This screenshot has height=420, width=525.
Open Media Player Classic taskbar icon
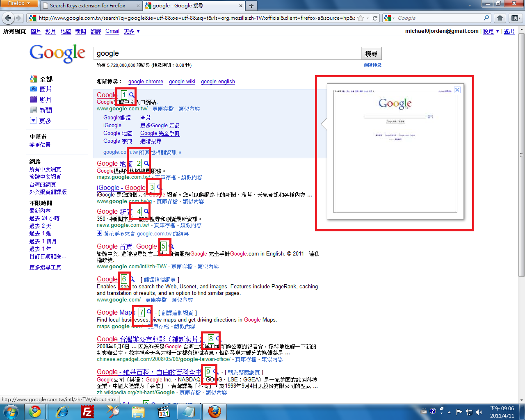[x=164, y=411]
